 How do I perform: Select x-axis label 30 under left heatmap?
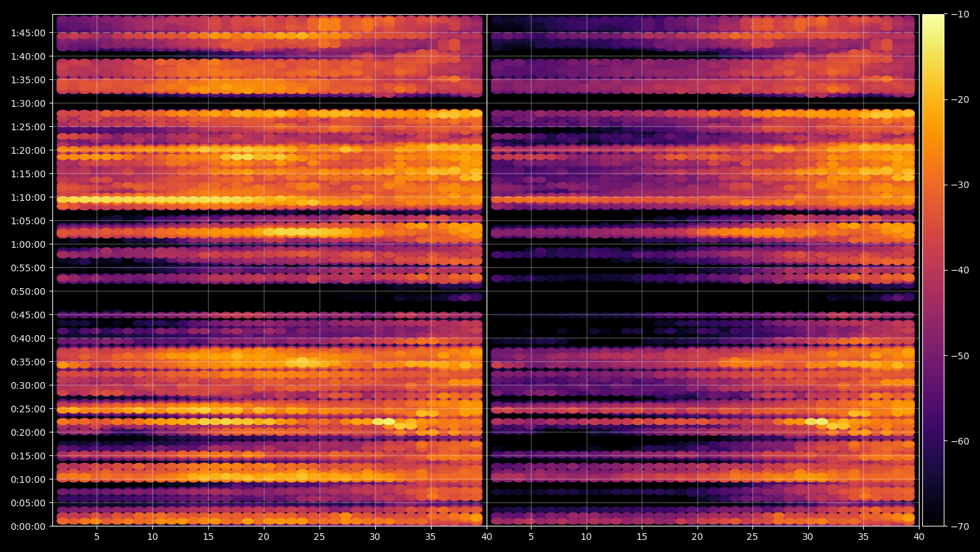(375, 537)
